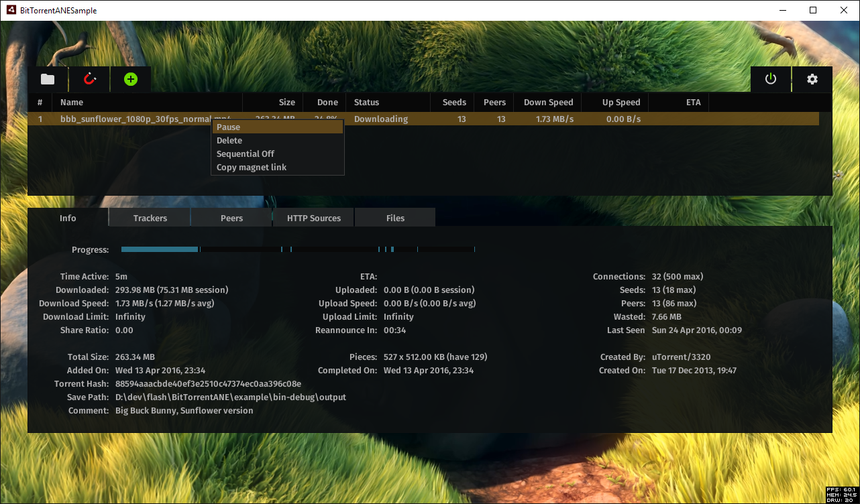Click the green plus add button
Image resolution: width=860 pixels, height=504 pixels.
click(x=131, y=79)
